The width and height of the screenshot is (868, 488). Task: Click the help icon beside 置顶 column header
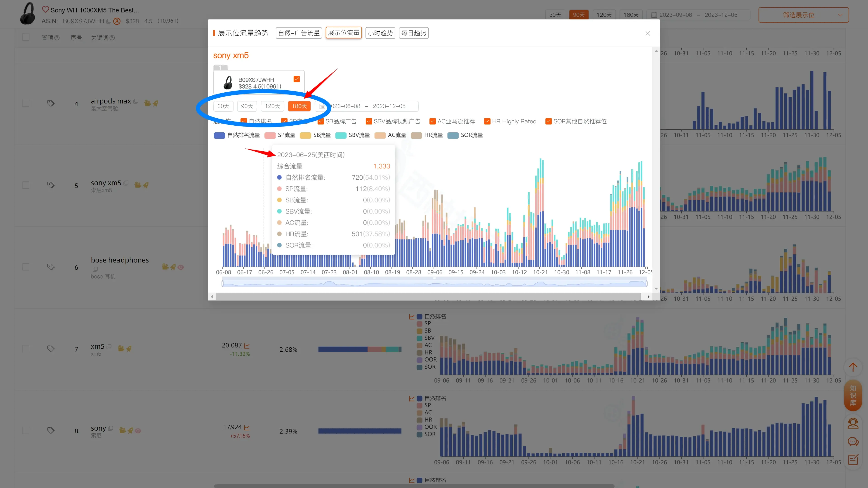(x=57, y=38)
